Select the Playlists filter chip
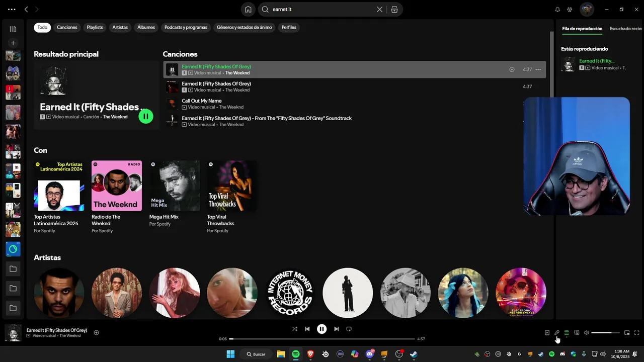Screen dimensions: 644x362 (95, 27)
